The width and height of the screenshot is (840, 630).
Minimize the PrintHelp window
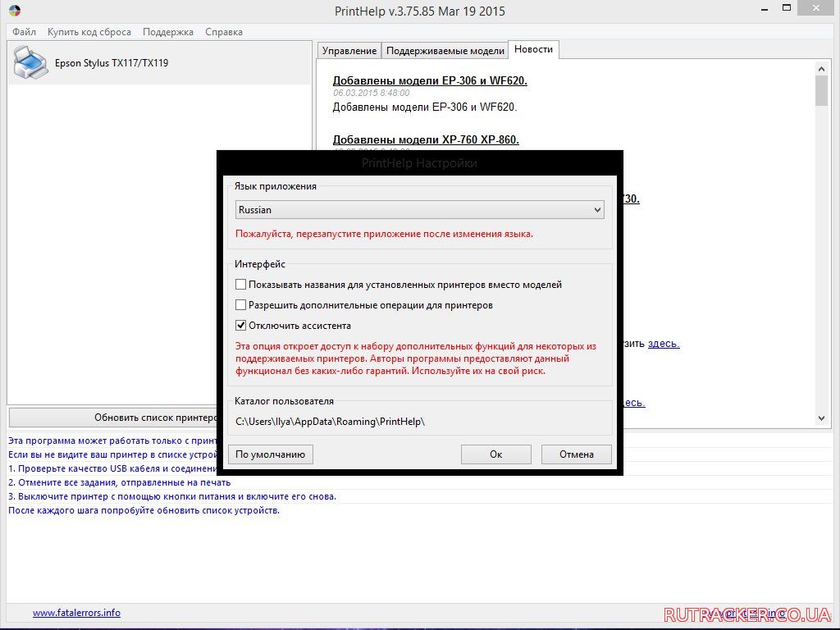pos(765,8)
